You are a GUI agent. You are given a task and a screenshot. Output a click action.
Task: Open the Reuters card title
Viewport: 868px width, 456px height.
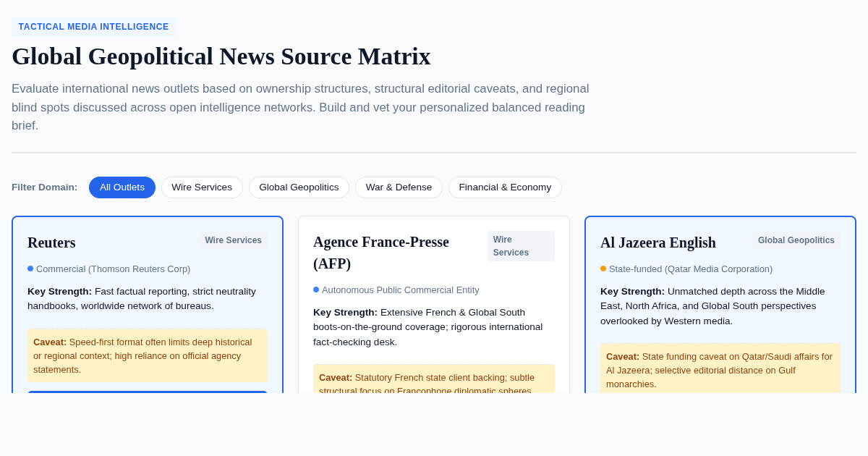51,242
